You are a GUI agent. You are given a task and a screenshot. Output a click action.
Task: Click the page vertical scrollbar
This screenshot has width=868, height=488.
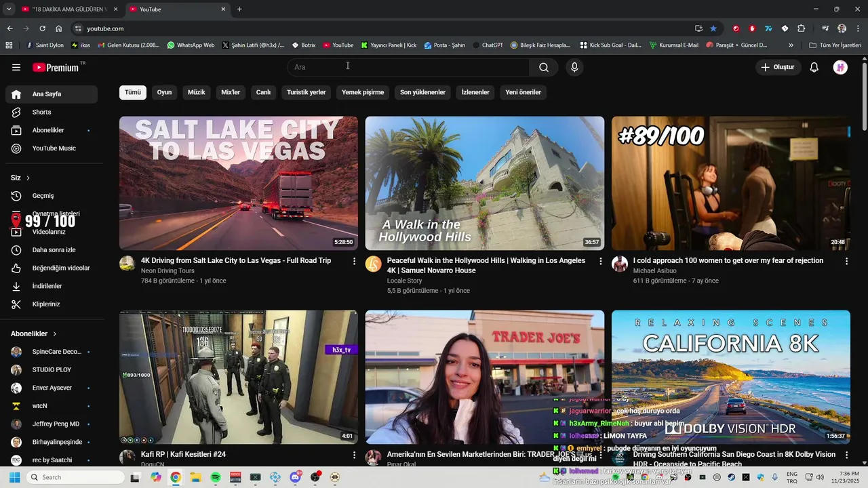point(864,96)
